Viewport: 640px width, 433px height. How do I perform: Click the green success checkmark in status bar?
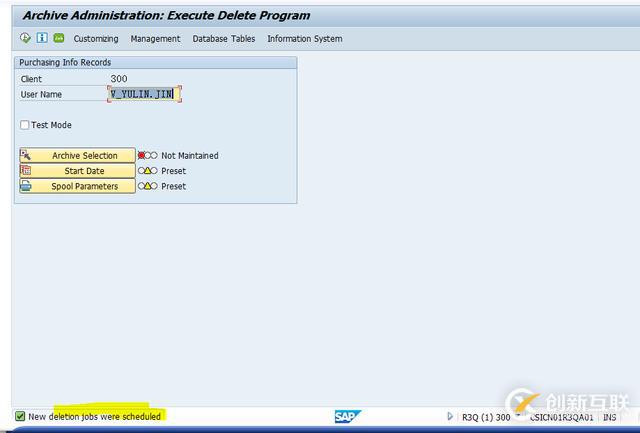point(20,416)
